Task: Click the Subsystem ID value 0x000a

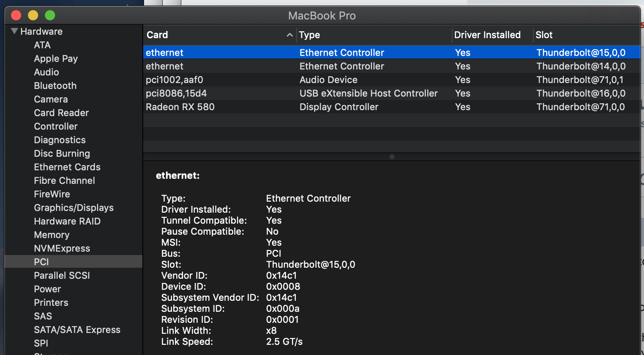Action: 283,308
